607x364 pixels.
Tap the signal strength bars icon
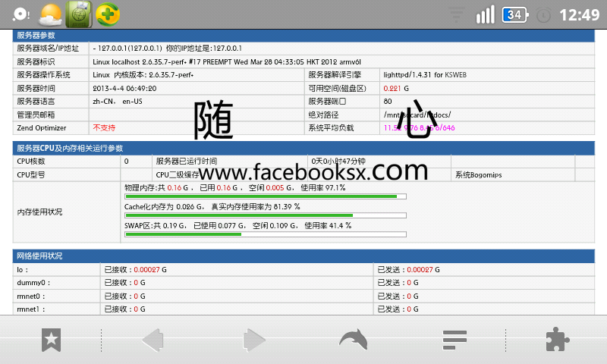click(486, 14)
